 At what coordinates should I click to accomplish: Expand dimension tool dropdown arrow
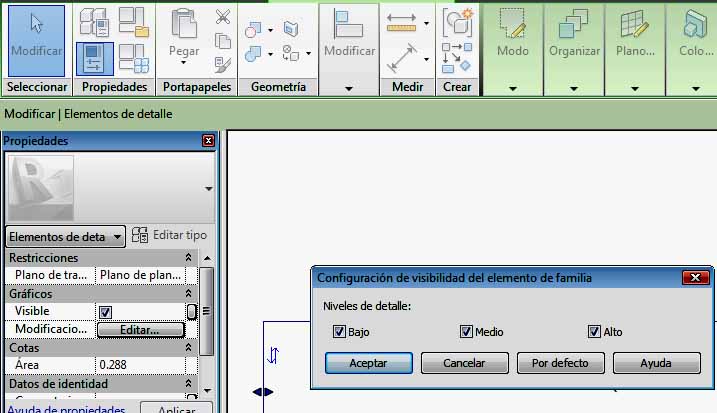click(427, 59)
